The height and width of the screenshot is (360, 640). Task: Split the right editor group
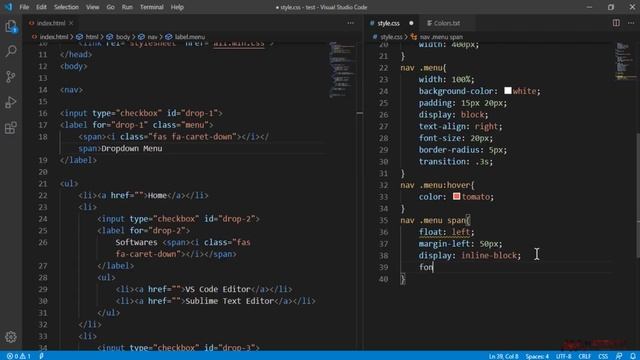coord(616,23)
